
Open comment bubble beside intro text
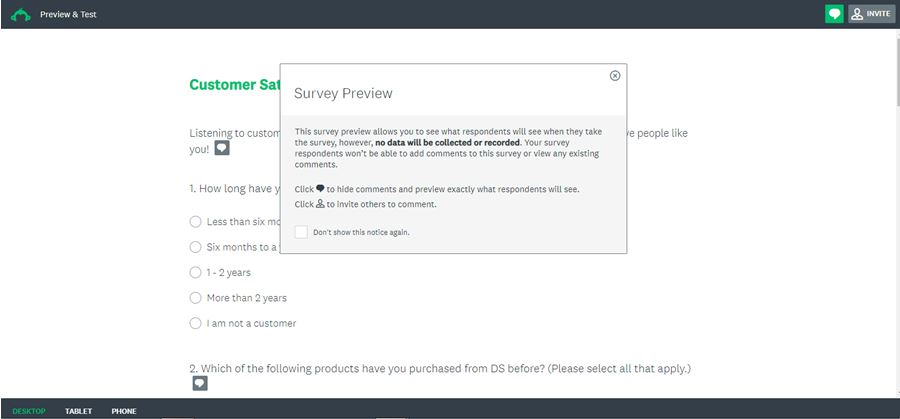point(222,149)
